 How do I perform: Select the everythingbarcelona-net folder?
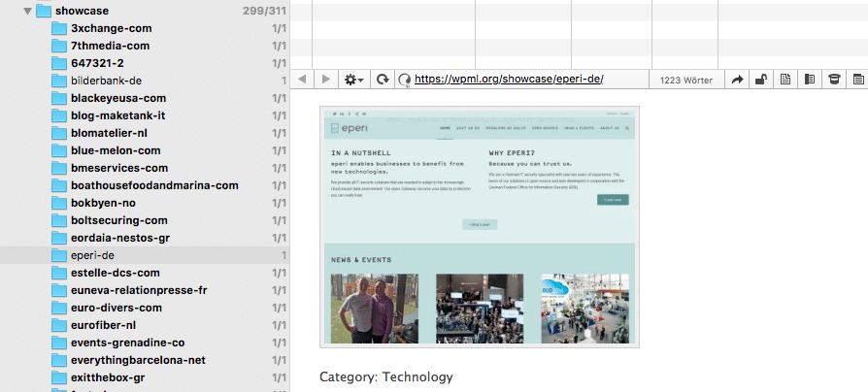[138, 360]
